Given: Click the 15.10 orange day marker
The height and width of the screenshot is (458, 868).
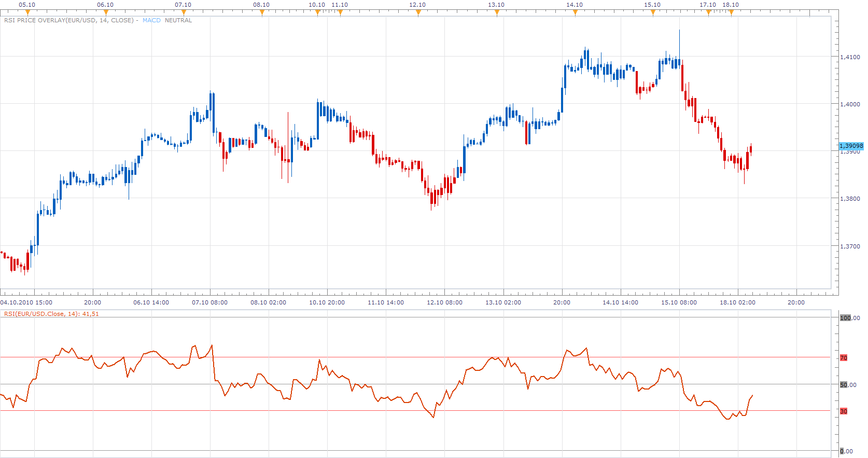Looking at the screenshot, I should pos(653,12).
